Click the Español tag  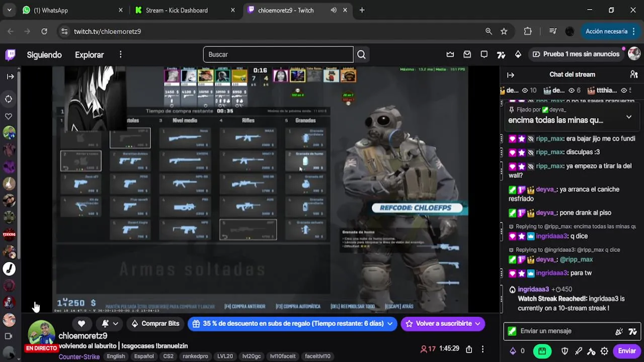(144, 356)
